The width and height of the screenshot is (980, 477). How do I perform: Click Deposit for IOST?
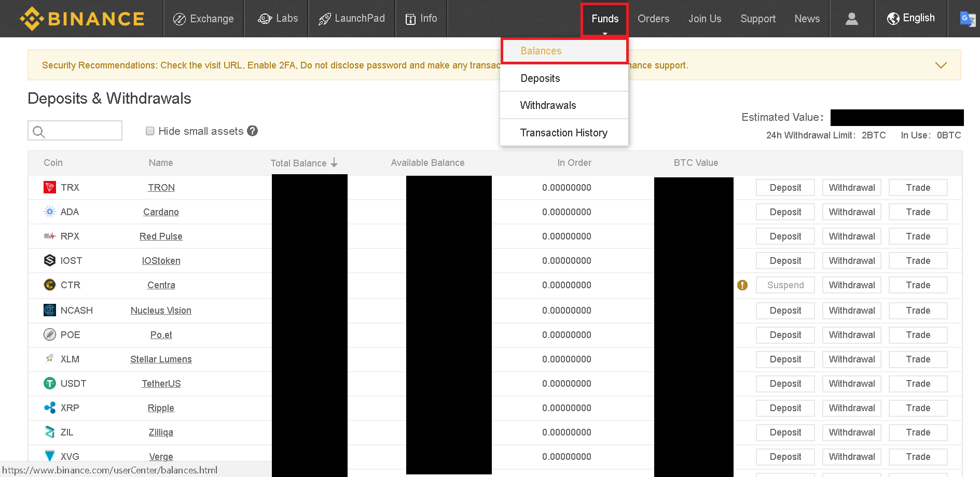point(785,261)
